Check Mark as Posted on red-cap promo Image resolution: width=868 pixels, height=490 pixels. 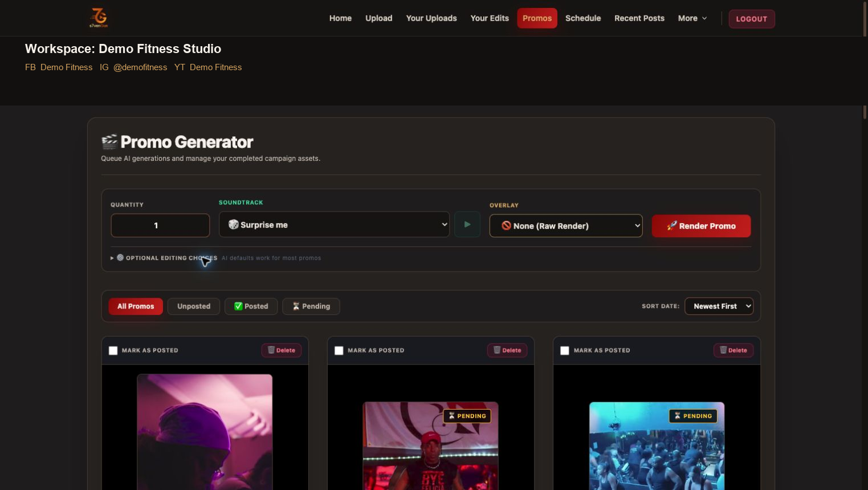(x=339, y=350)
